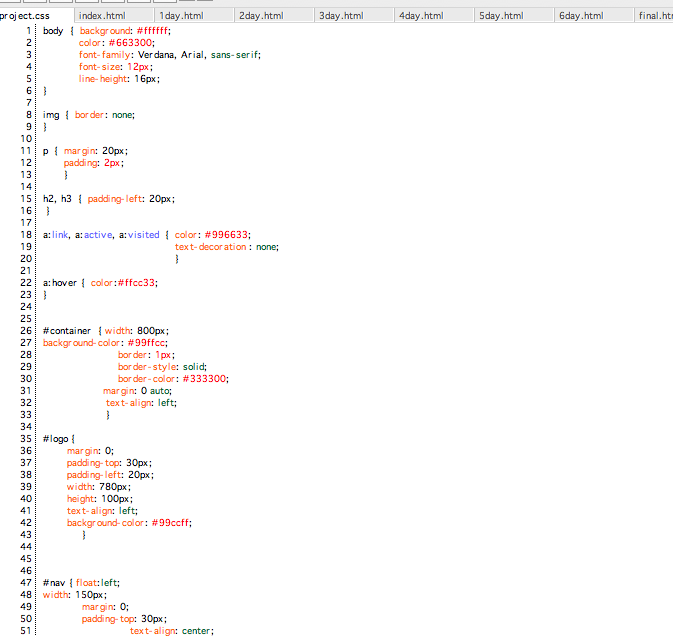Click the body selector on line 1
The width and height of the screenshot is (673, 636).
(53, 31)
